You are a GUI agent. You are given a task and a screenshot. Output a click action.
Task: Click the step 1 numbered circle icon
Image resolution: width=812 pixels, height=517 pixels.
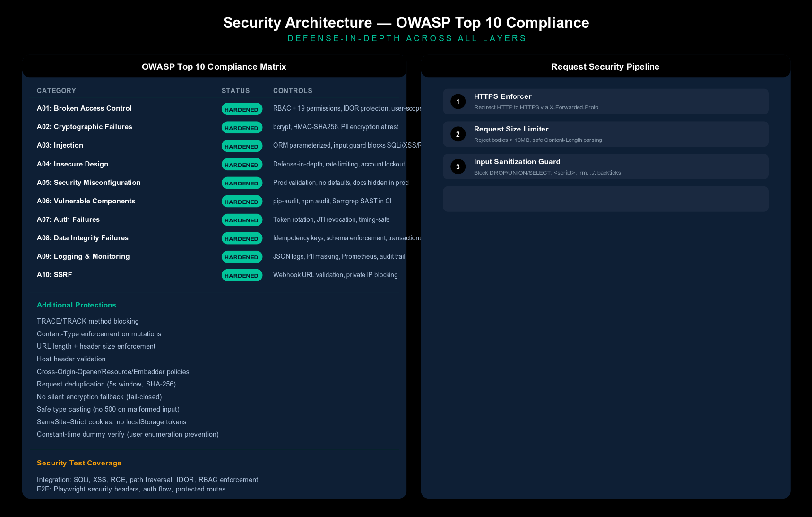[458, 101]
